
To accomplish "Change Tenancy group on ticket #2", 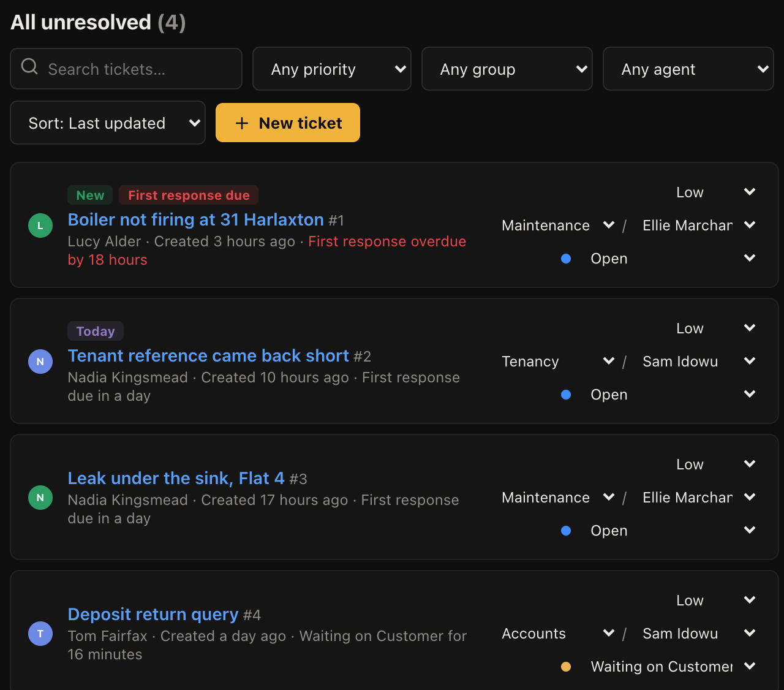I will (557, 362).
